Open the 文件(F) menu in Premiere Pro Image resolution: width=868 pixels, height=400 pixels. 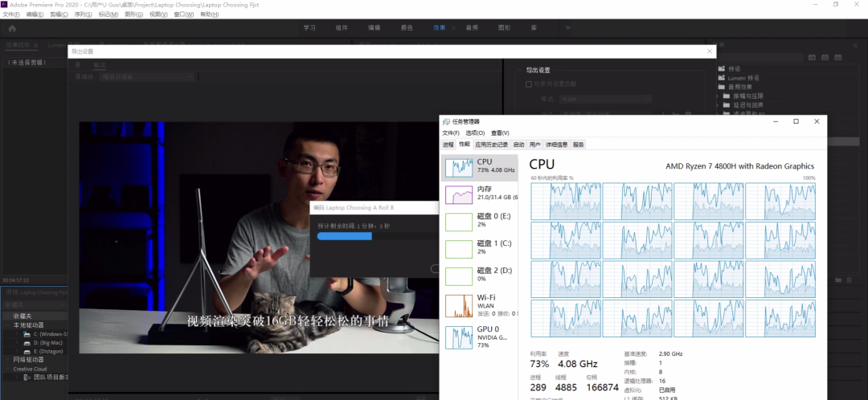(x=11, y=14)
